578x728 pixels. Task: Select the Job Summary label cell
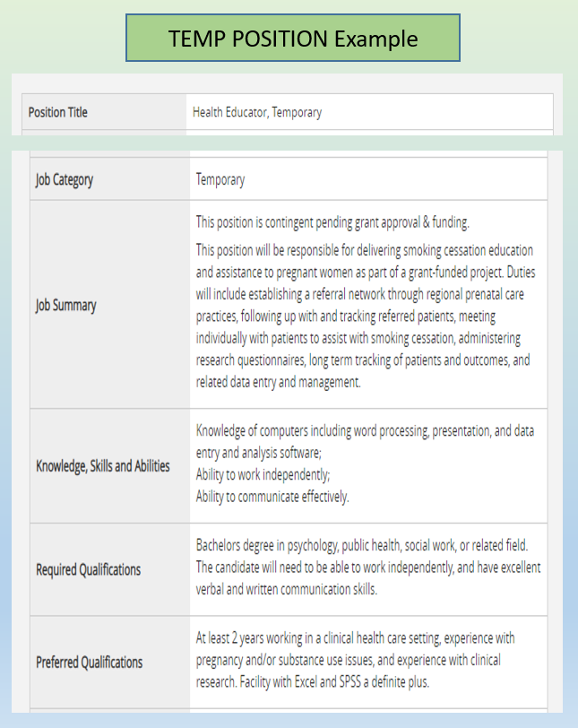(65, 305)
